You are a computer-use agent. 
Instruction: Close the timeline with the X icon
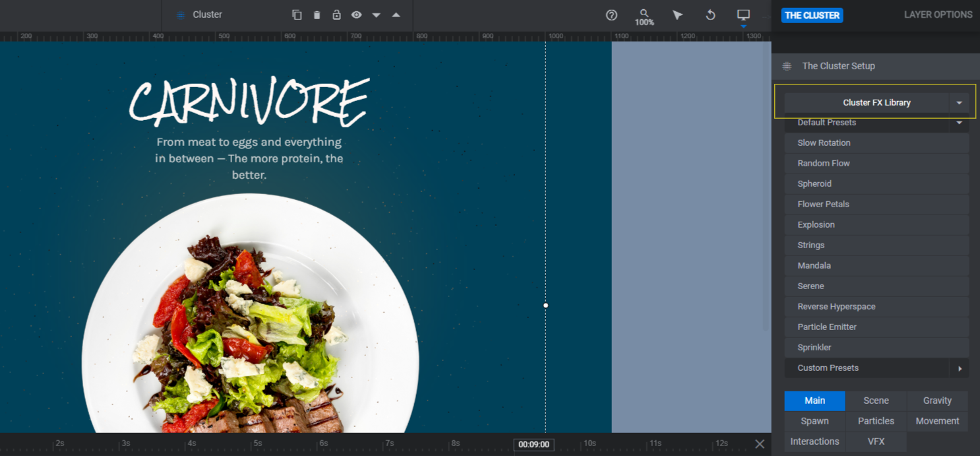click(x=760, y=444)
